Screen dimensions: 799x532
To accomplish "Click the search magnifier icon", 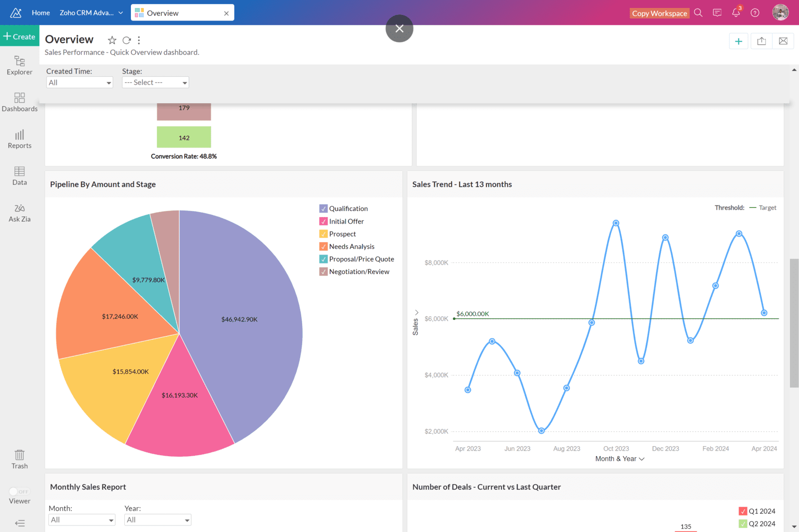I will coord(698,13).
